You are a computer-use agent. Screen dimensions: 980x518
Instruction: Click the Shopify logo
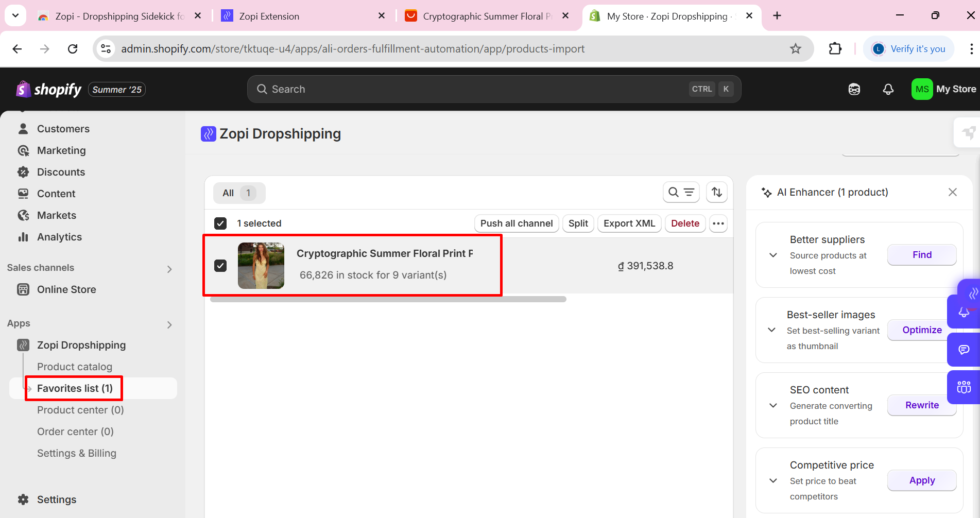[x=48, y=90]
